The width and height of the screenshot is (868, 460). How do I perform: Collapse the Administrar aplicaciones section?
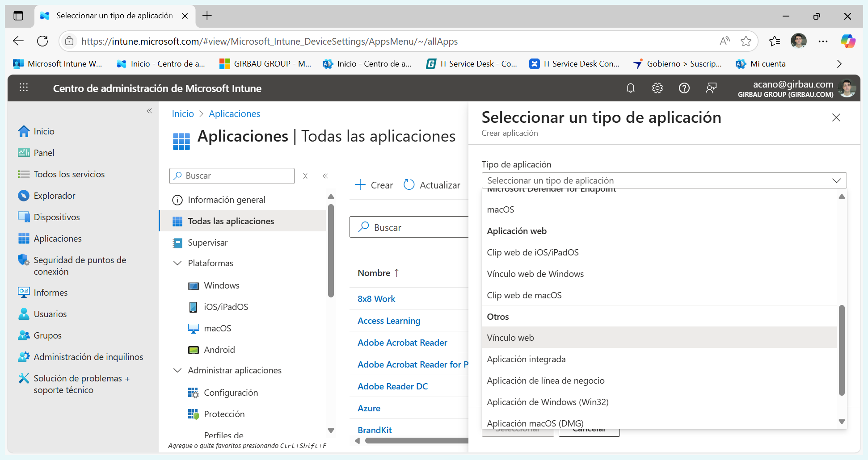coord(177,370)
